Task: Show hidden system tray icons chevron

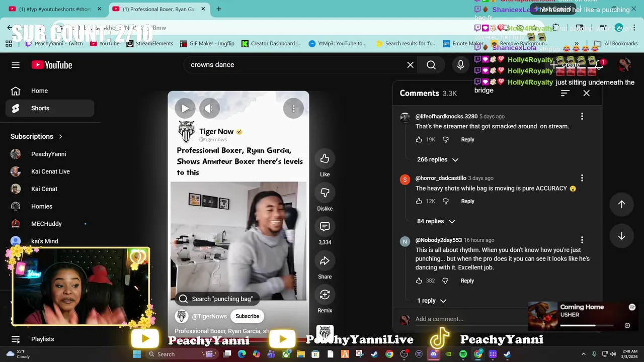Action: (x=584, y=354)
